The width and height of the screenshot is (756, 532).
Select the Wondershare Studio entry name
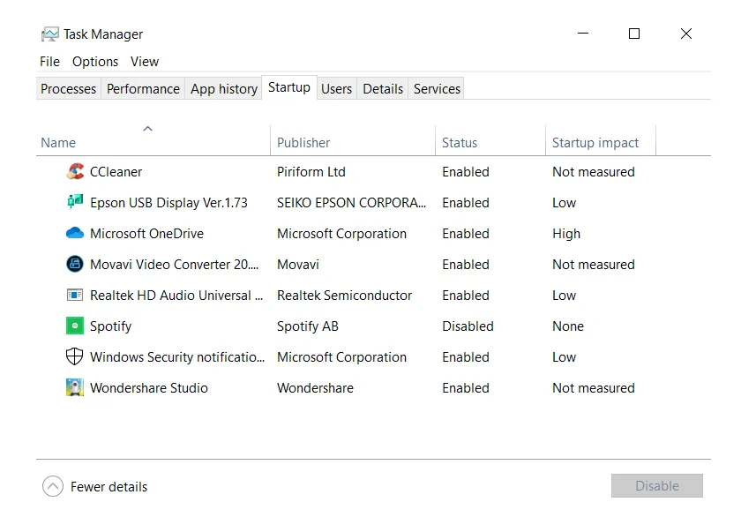149,388
